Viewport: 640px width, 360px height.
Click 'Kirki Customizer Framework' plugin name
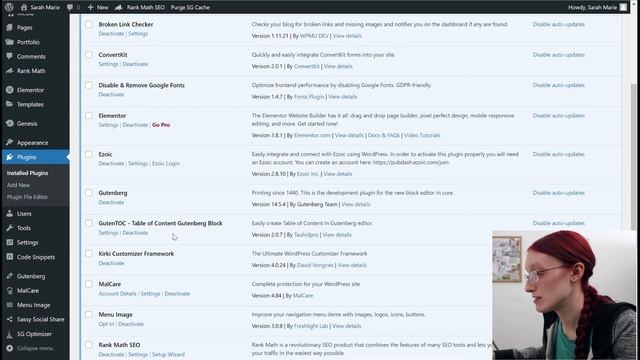[x=136, y=253]
